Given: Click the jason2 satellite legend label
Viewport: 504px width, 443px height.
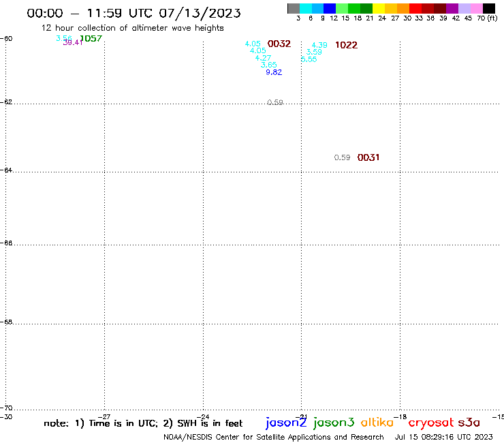Looking at the screenshot, I should point(286,423).
